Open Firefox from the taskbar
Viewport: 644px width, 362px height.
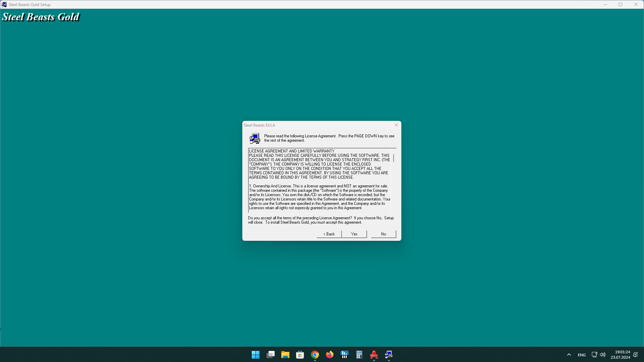(329, 355)
